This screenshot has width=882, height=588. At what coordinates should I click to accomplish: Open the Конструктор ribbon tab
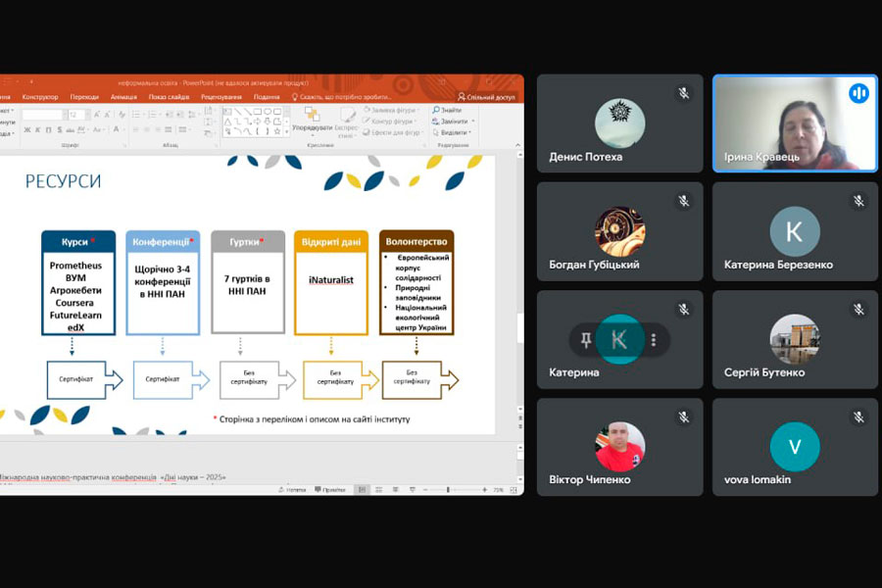[40, 97]
